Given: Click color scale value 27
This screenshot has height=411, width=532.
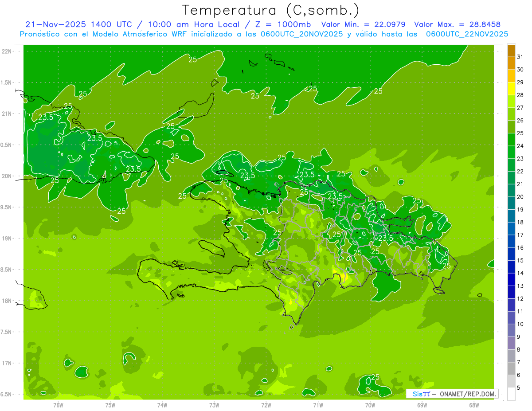Looking at the screenshot, I should [x=520, y=108].
